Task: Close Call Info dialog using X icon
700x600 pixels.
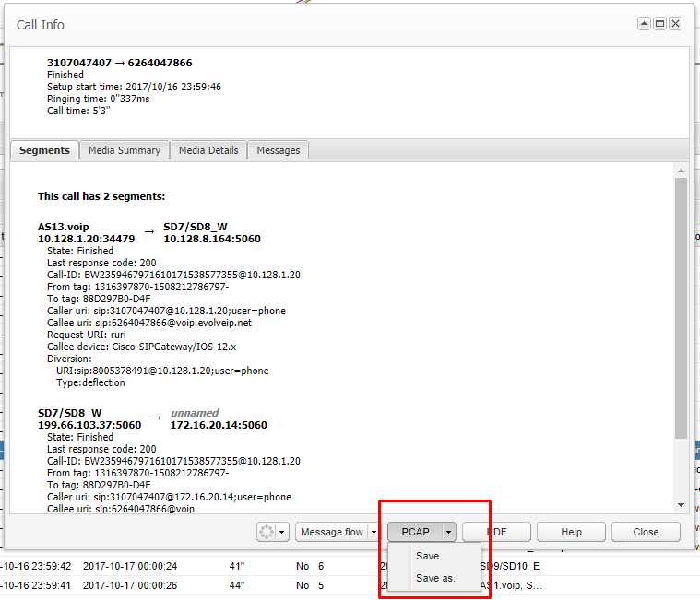Action: pos(676,24)
